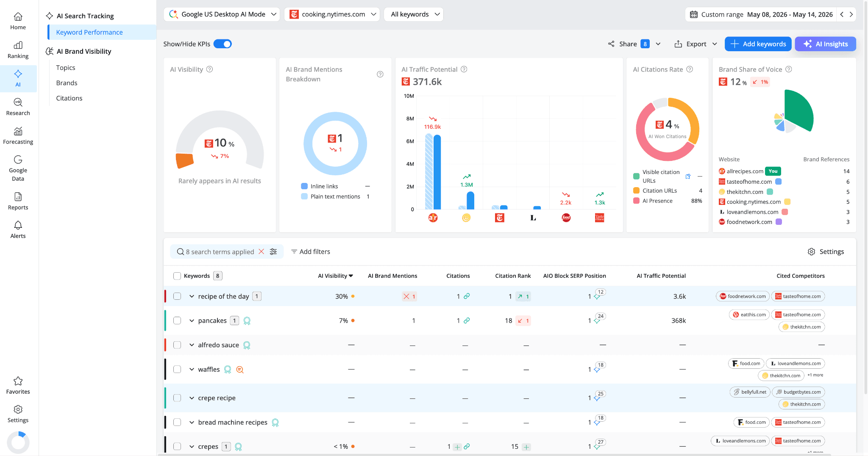The height and width of the screenshot is (456, 868).
Task: Open search terms filter options sliders icon
Action: click(x=273, y=251)
